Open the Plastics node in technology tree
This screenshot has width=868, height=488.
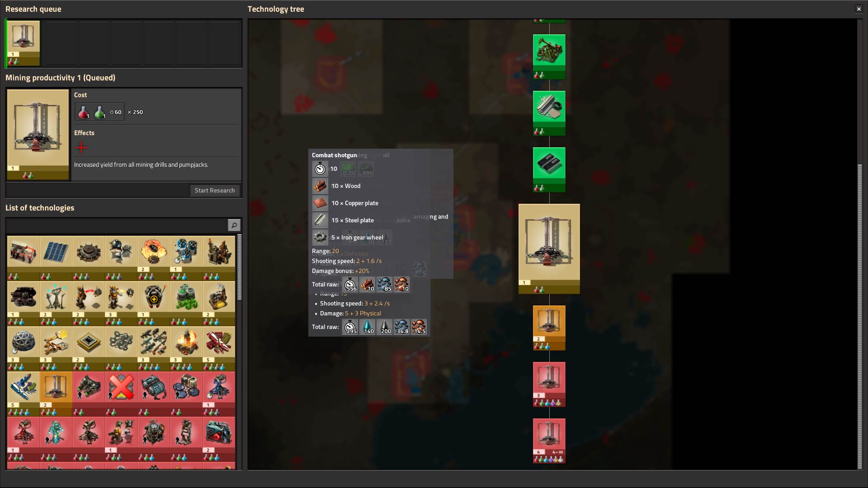coord(549,113)
